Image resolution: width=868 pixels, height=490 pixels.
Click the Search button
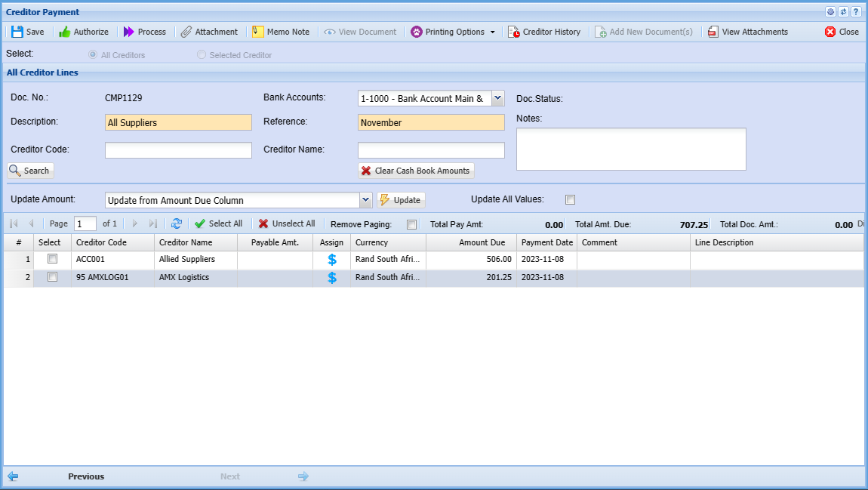tap(30, 171)
